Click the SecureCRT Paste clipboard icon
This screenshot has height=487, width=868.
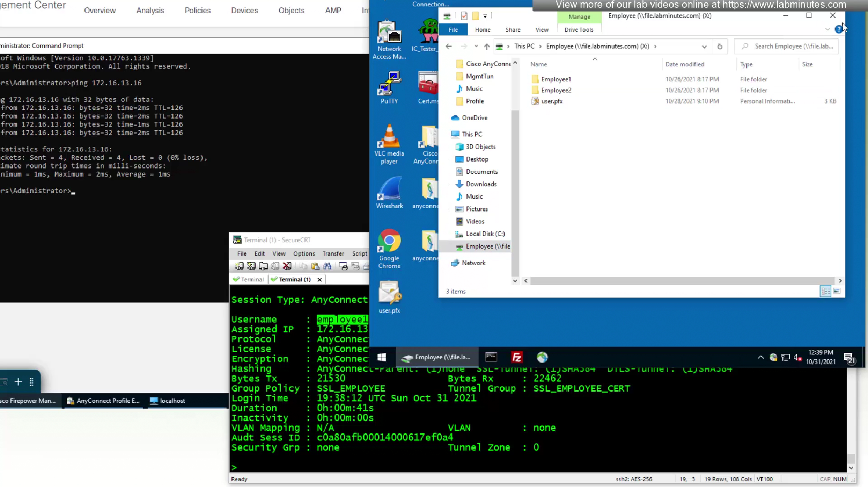click(315, 266)
